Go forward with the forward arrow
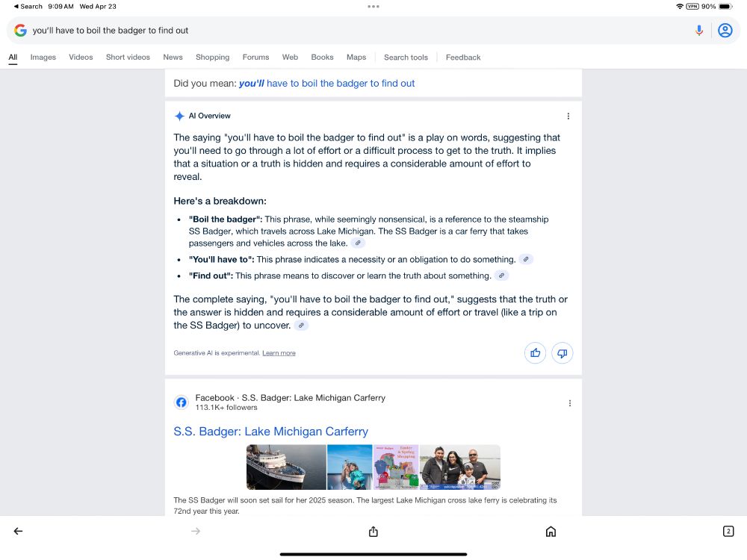 point(196,531)
